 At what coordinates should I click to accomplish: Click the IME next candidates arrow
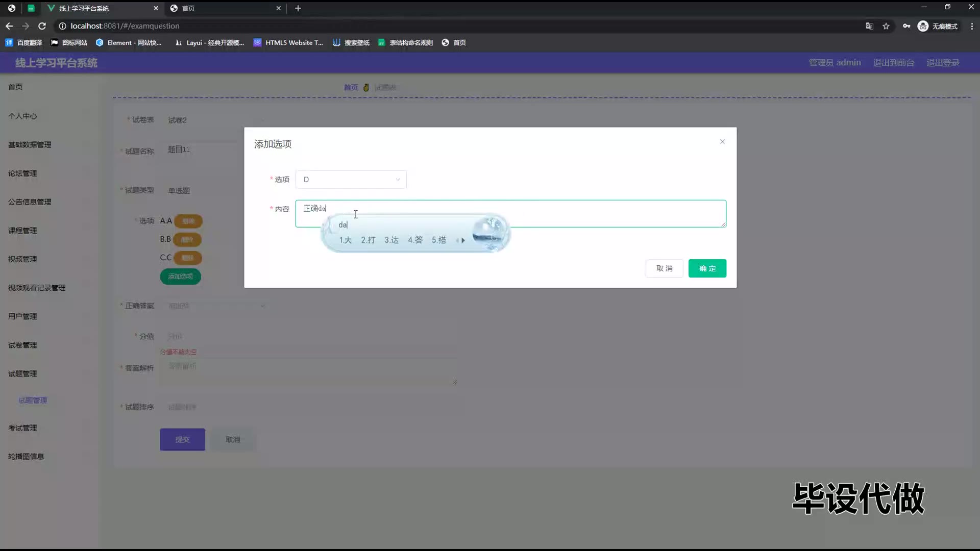[x=463, y=240]
